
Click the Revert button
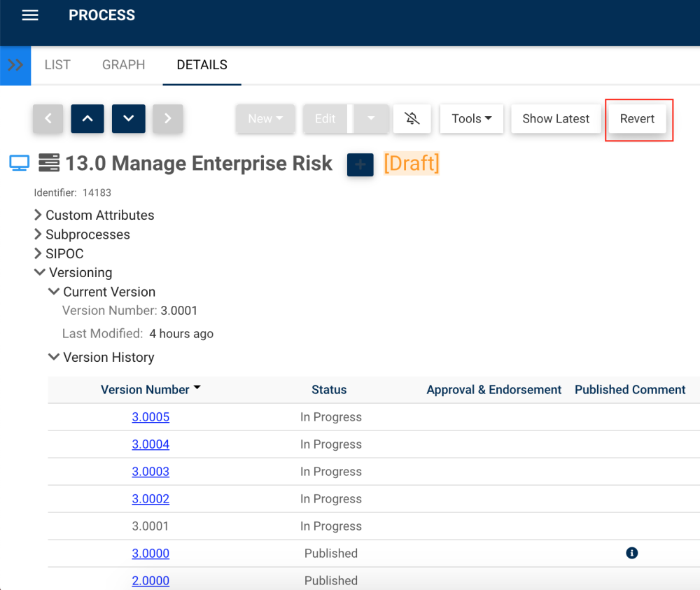[637, 119]
